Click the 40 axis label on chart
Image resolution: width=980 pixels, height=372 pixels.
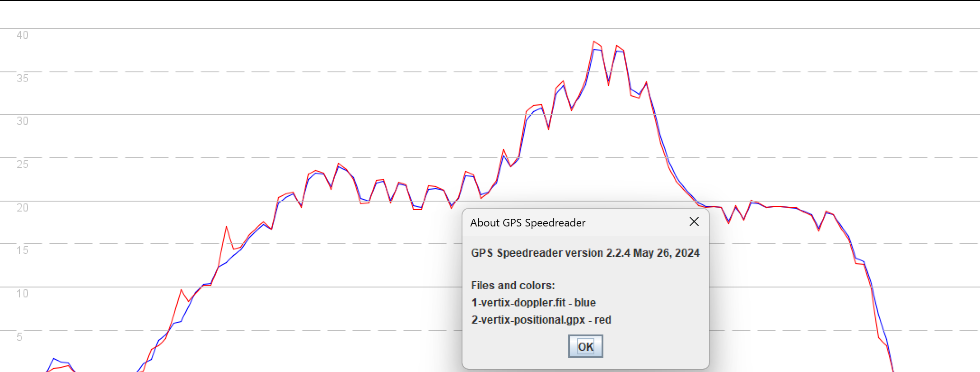(x=23, y=35)
